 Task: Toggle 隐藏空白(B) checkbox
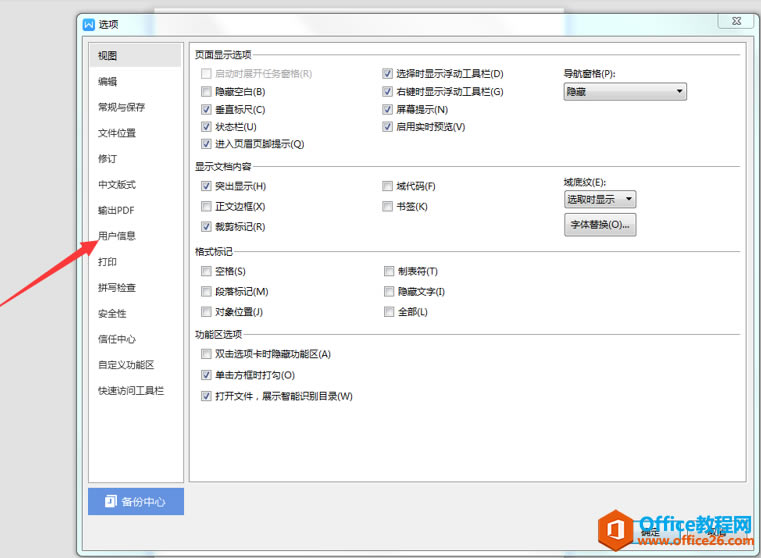[206, 91]
